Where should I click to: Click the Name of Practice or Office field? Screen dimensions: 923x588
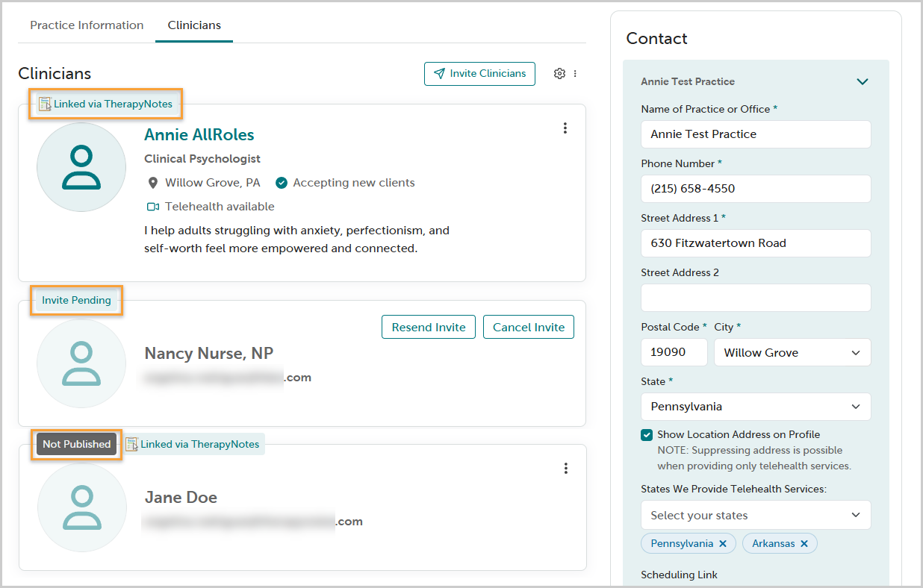756,134
